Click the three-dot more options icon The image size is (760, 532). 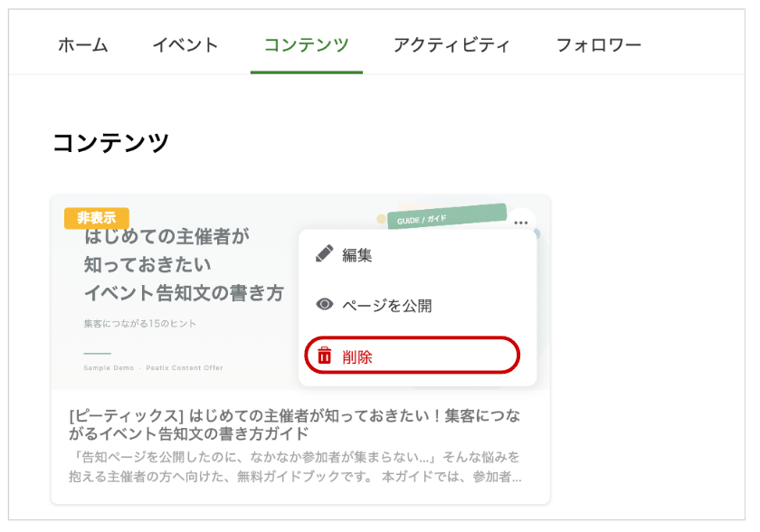[520, 223]
